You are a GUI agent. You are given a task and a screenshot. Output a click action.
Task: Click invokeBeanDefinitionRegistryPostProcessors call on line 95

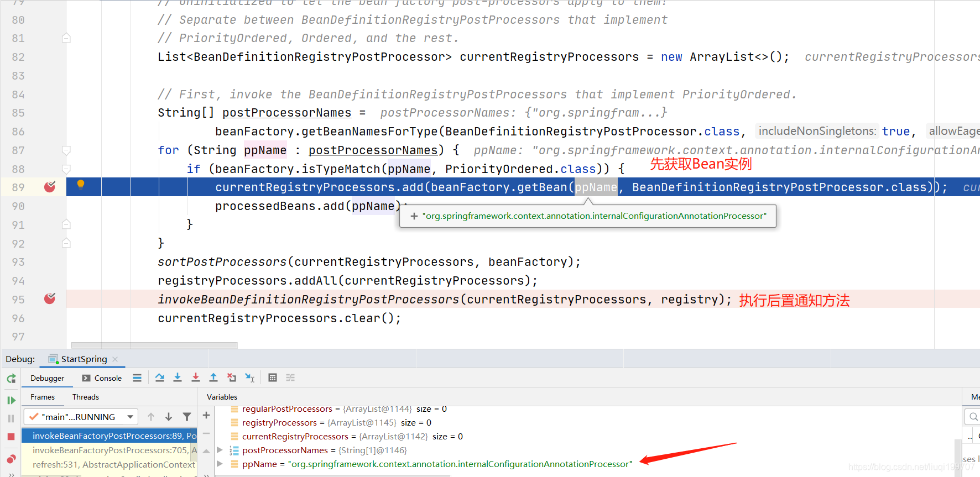coord(309,300)
